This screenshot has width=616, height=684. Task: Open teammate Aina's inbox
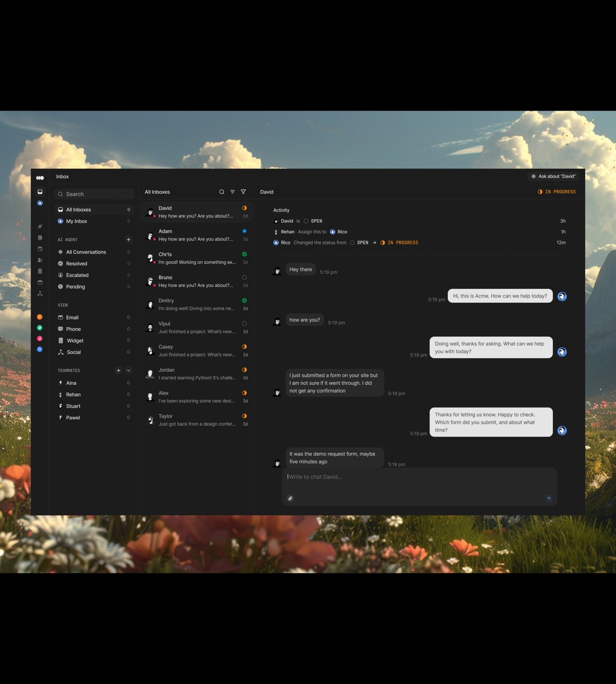tap(94, 383)
